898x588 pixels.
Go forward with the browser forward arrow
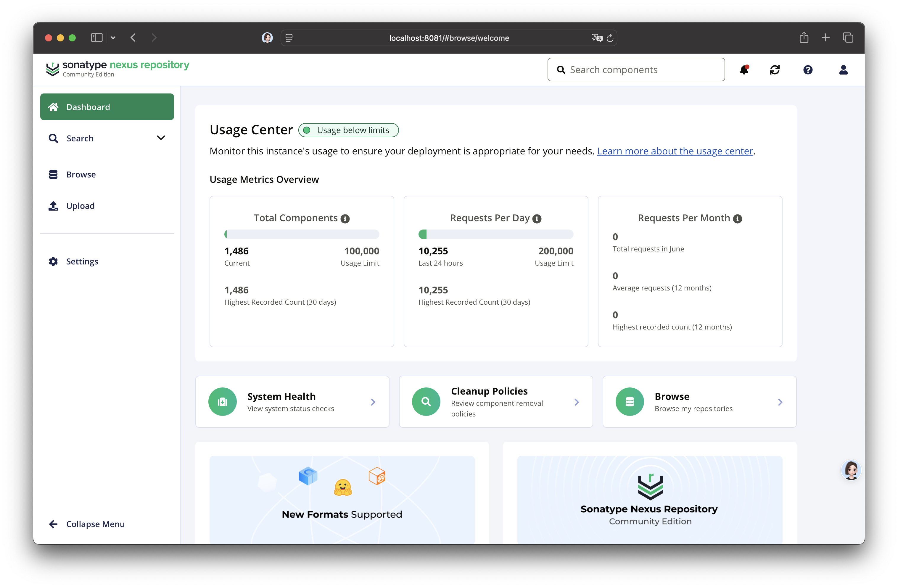click(154, 38)
